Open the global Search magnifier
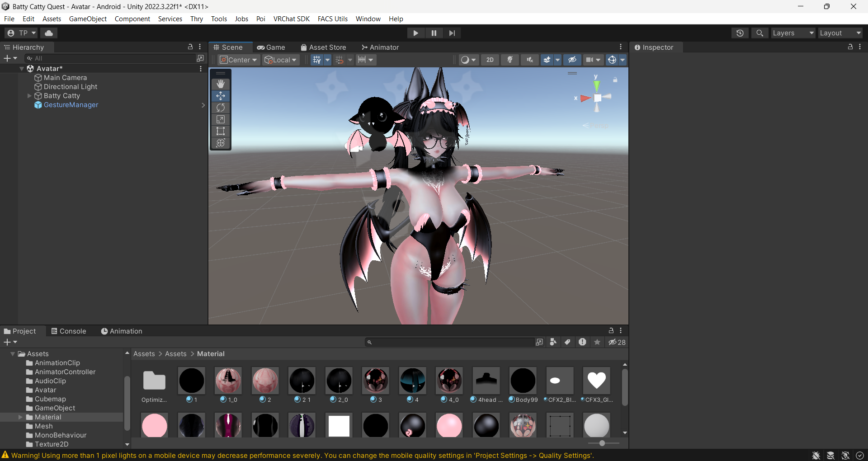The image size is (868, 461). pyautogui.click(x=760, y=33)
